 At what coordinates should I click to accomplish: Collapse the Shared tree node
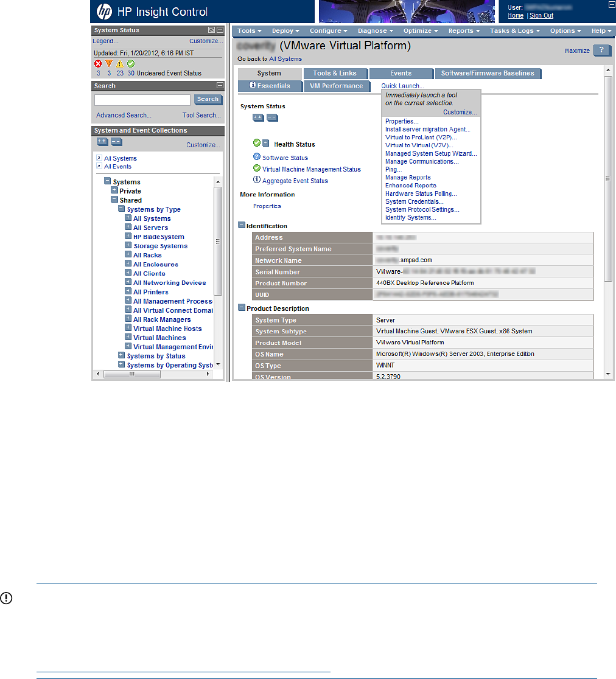click(x=114, y=200)
